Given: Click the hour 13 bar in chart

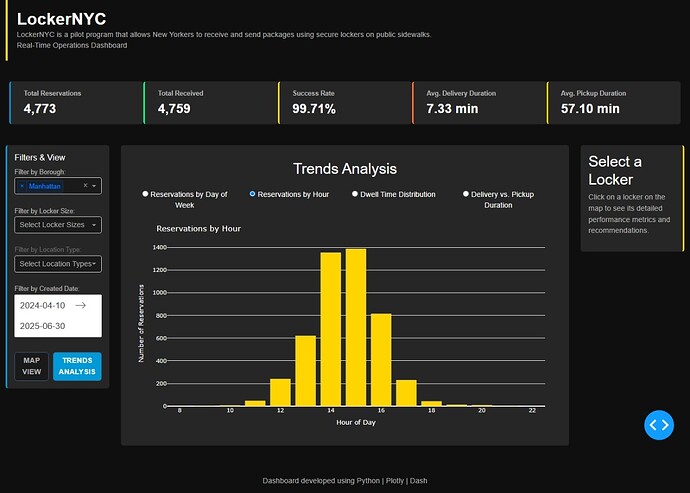Looking at the screenshot, I should point(305,371).
